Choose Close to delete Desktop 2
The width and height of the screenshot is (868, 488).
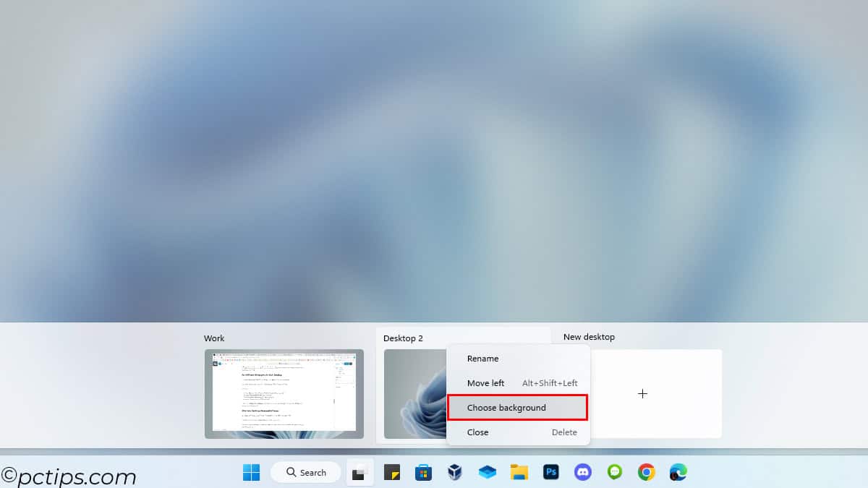coord(518,432)
